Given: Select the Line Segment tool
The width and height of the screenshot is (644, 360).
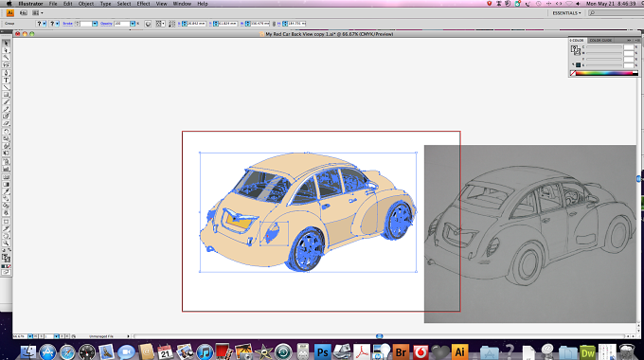Looking at the screenshot, I should 6,87.
